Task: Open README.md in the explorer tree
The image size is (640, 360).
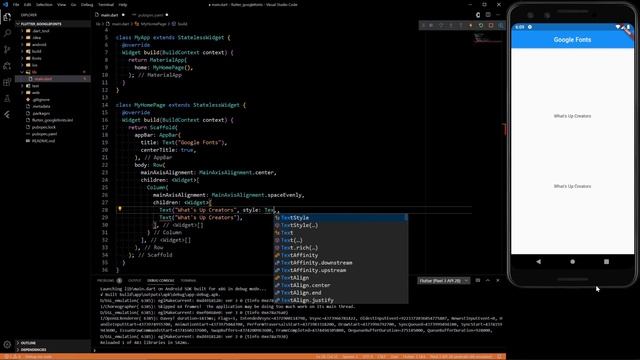Action: click(x=43, y=141)
